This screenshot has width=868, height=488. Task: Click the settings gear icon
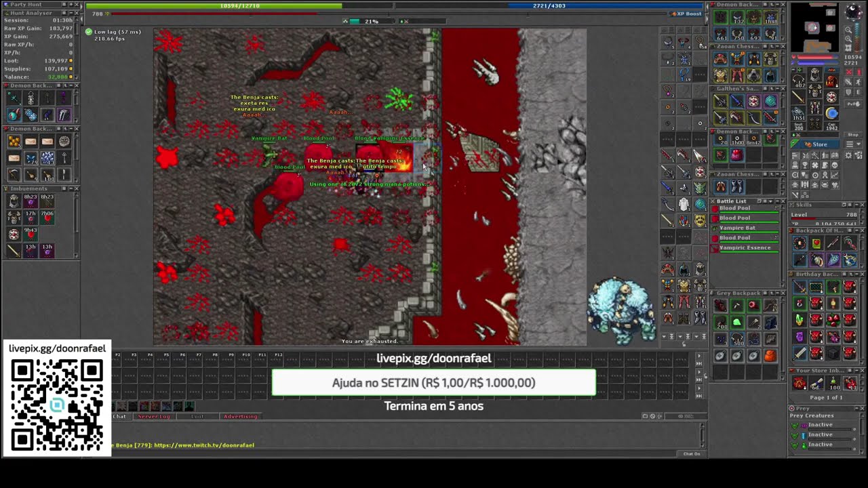(848, 156)
